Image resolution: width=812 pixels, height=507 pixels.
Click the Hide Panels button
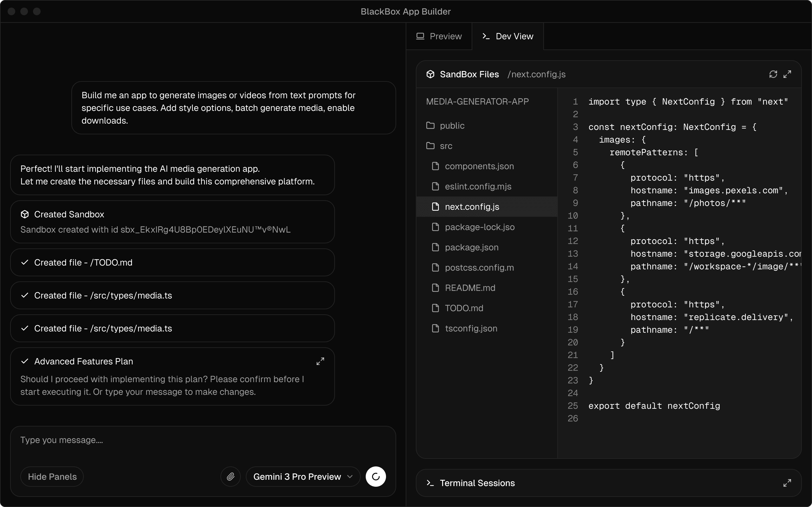point(52,477)
